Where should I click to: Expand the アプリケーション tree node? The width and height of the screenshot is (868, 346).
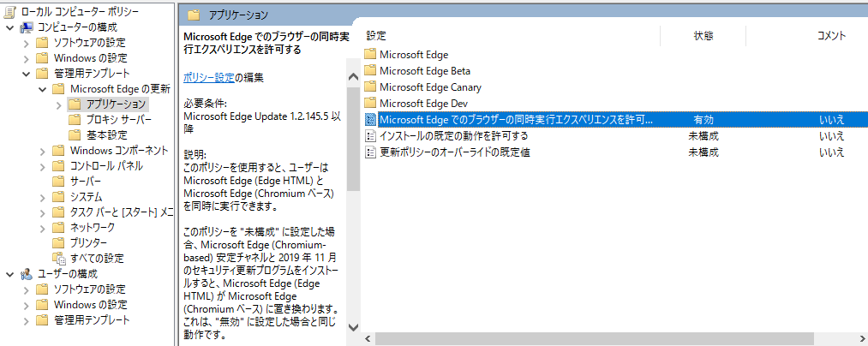58,104
